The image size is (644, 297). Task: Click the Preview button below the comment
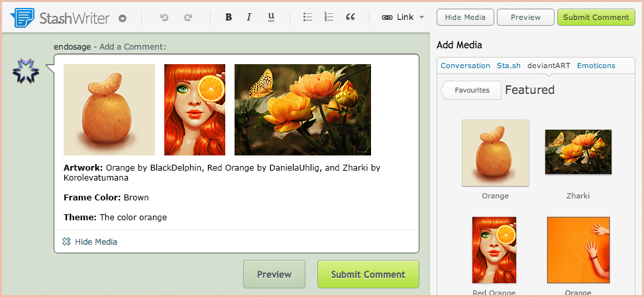point(274,275)
